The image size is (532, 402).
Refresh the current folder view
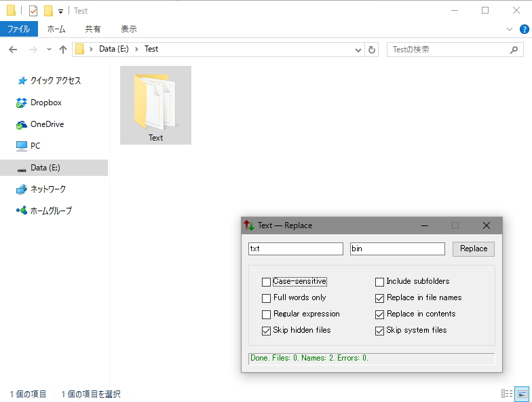(x=372, y=50)
